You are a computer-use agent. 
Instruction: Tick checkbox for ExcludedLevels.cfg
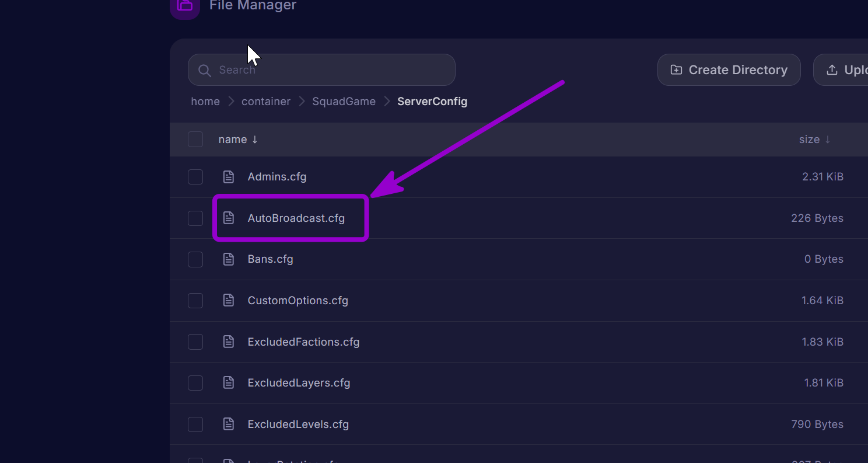[195, 424]
